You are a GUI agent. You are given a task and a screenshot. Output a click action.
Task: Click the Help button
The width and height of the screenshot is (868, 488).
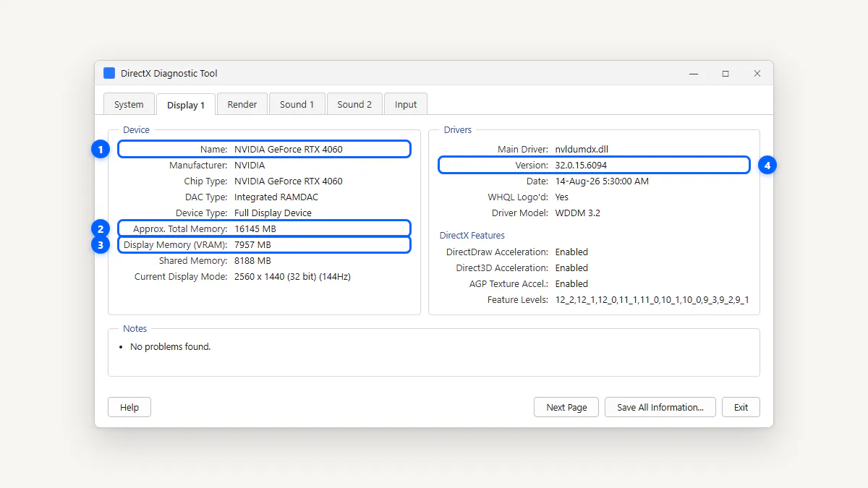[x=129, y=407]
